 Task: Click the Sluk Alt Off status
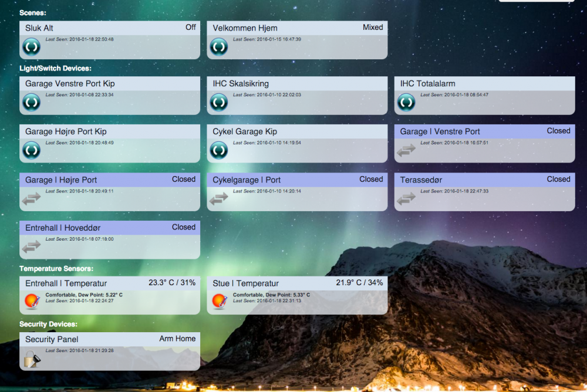point(190,27)
